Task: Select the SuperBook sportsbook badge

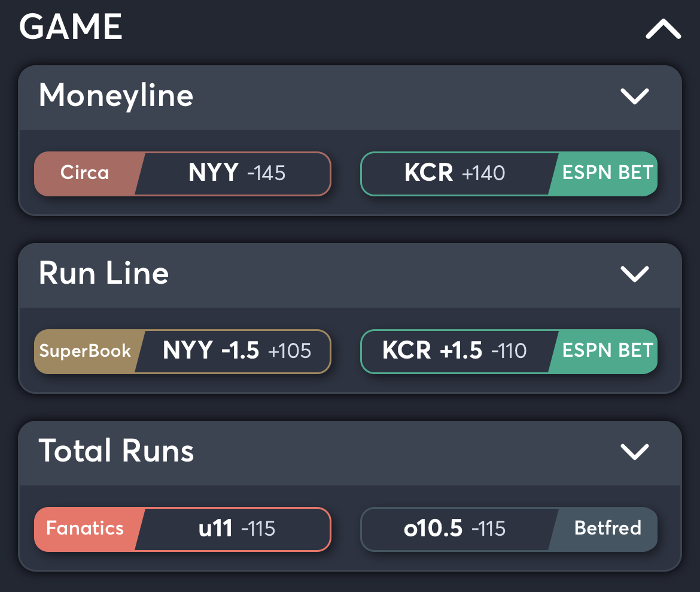Action: 84,351
